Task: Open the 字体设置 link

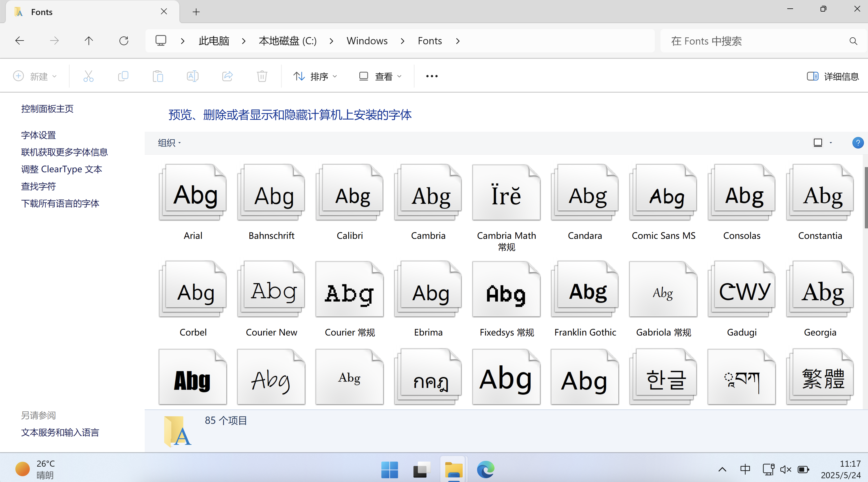Action: coord(38,135)
